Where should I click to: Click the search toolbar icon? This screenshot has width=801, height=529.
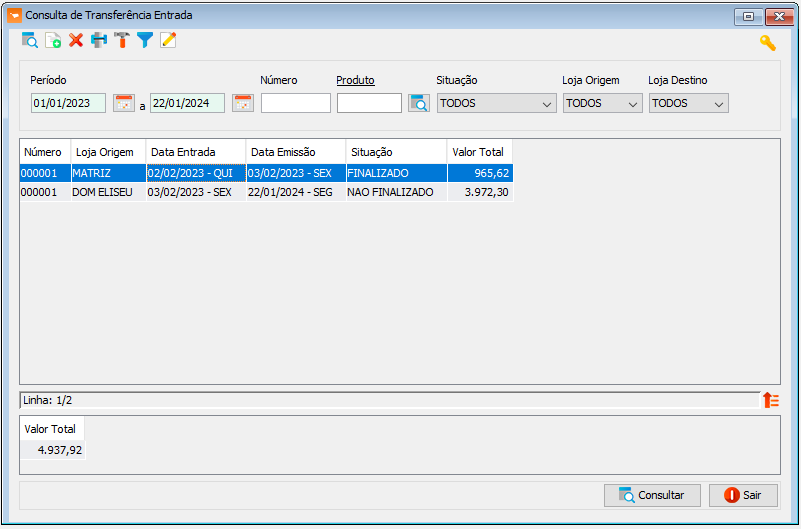30,40
